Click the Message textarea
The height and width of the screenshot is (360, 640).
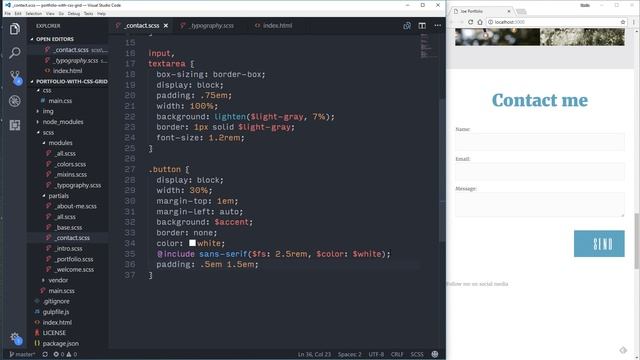(540, 204)
